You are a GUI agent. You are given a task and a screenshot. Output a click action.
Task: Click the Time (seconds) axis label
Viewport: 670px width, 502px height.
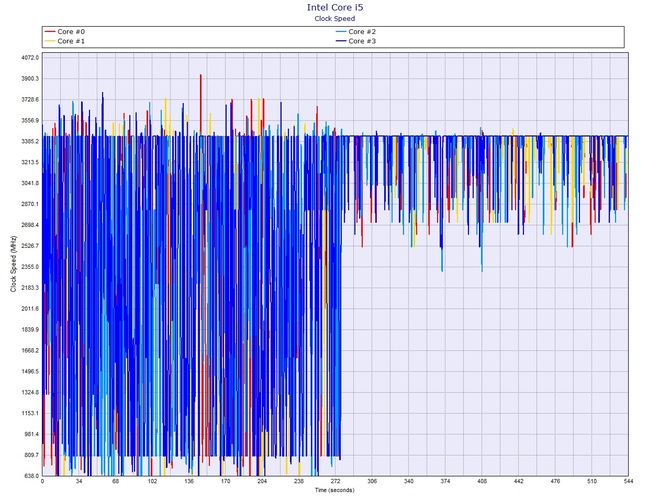[x=335, y=490]
